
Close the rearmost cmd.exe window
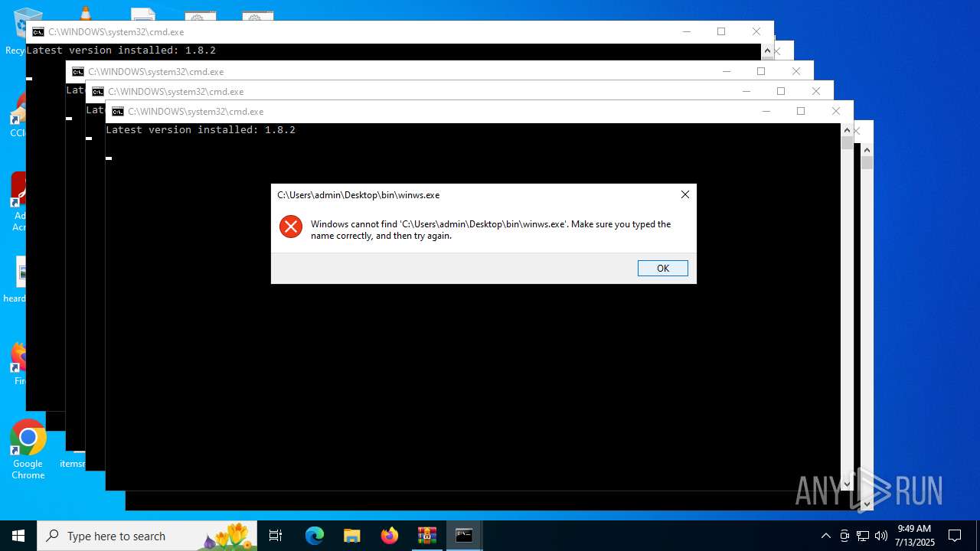tap(756, 31)
